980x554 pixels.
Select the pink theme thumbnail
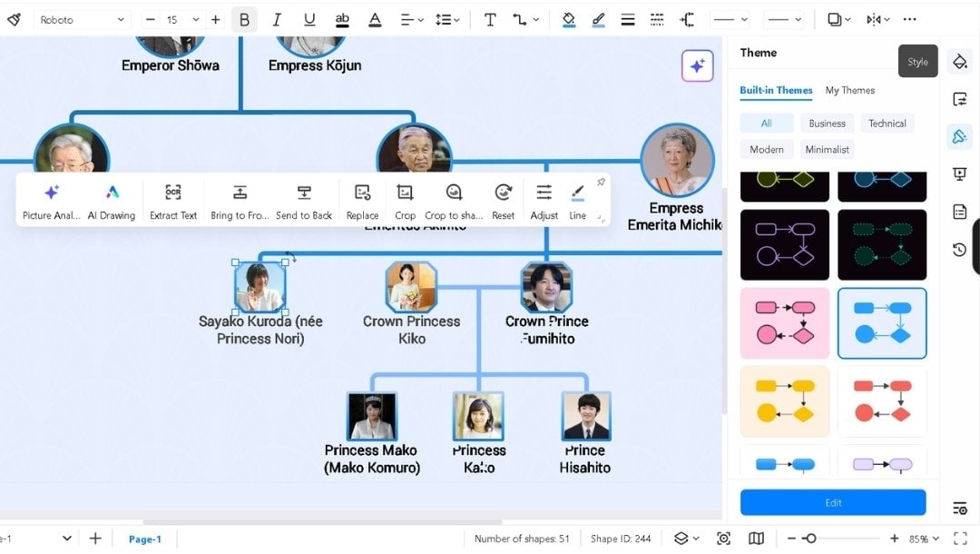[784, 322]
